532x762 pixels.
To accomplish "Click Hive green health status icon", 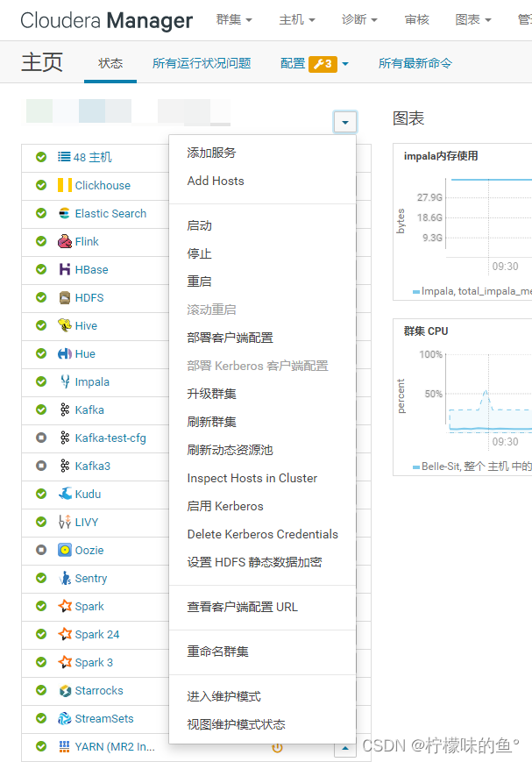I will click(41, 325).
